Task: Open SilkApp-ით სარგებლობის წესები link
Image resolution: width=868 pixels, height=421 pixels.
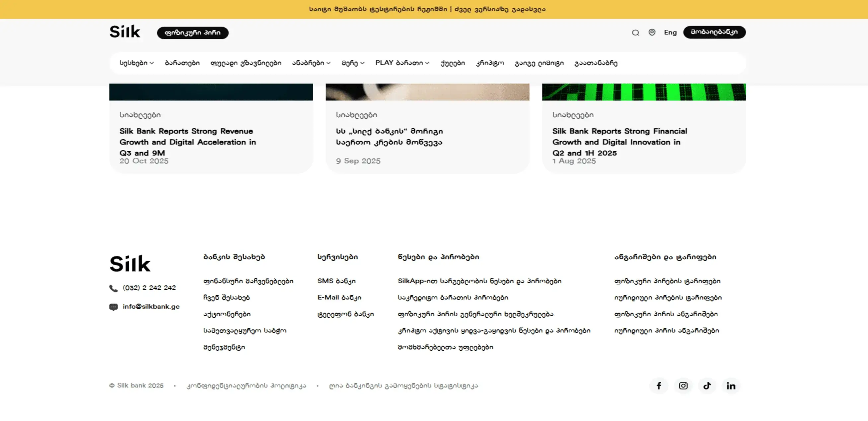Action: coord(479,281)
